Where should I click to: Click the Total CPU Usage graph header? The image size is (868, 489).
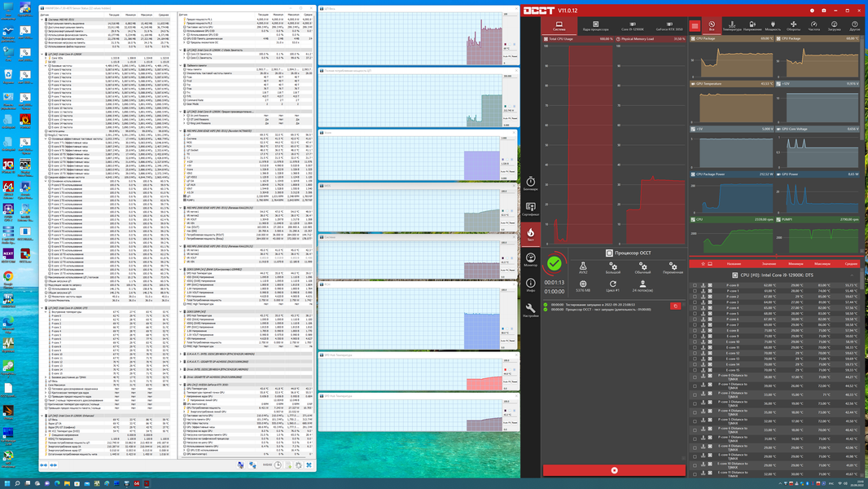[x=578, y=39]
